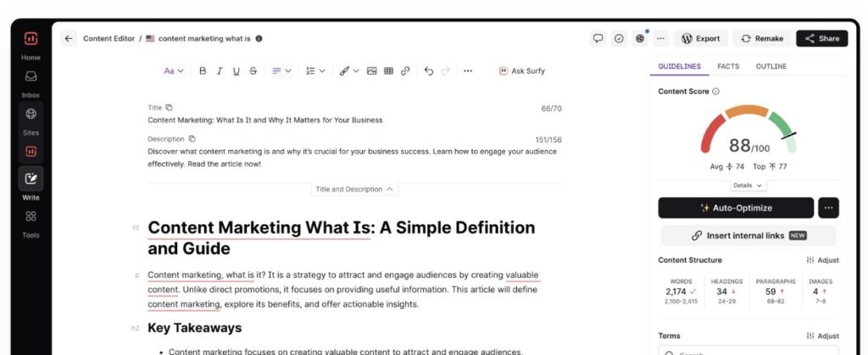Open the Inbox in sidebar
Screen dimensions: 868x355
(31, 83)
